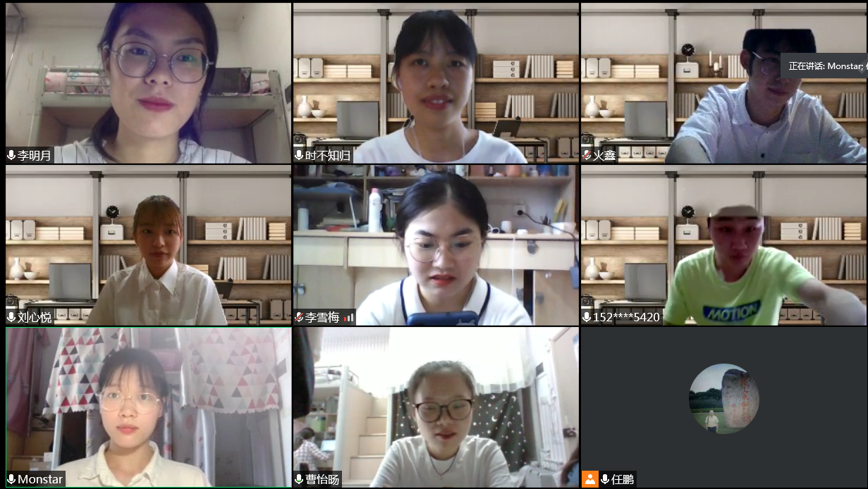Click the microphone icon beside 刘心悦
Viewport: 868px width, 489px height.
(x=11, y=318)
